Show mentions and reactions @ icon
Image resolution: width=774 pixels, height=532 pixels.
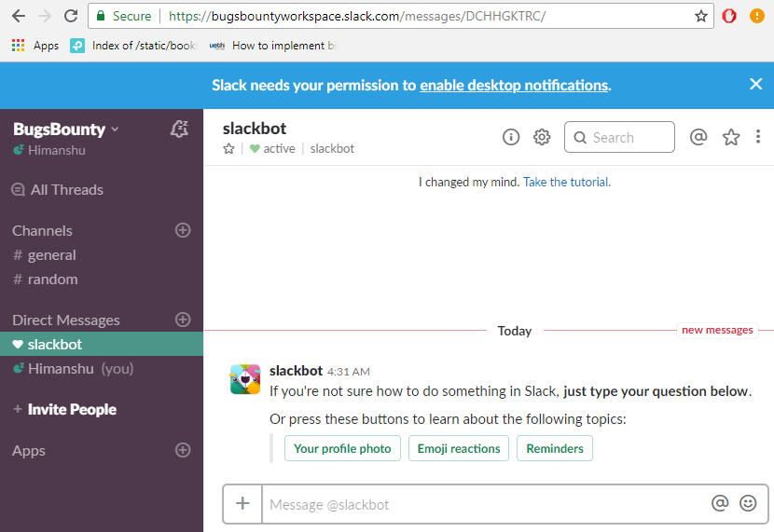point(698,137)
